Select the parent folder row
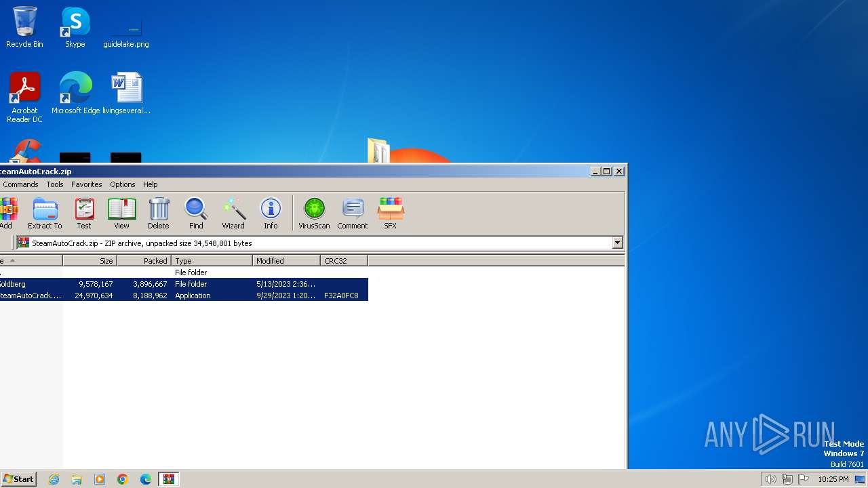 [184, 272]
